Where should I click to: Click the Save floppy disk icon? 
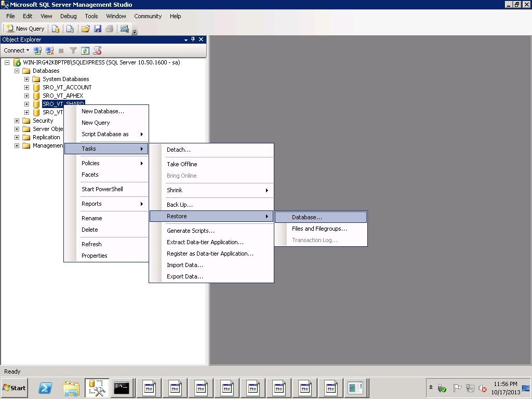pos(98,29)
